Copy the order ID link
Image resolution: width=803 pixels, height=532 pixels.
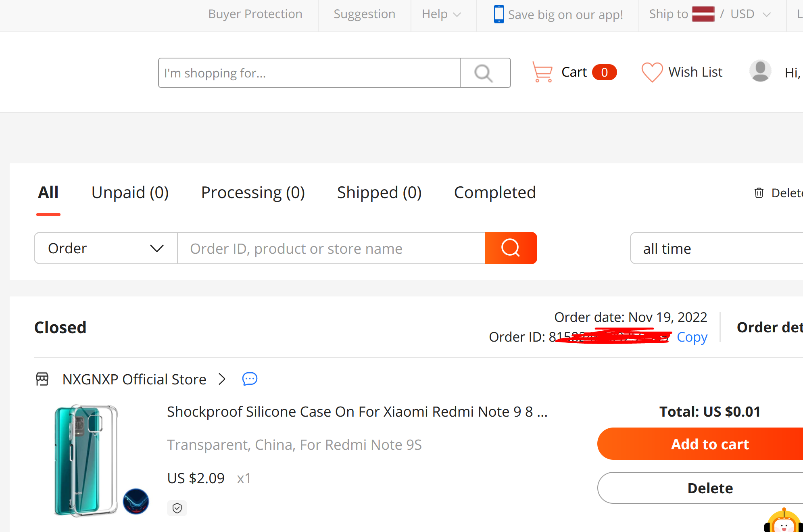pyautogui.click(x=692, y=337)
